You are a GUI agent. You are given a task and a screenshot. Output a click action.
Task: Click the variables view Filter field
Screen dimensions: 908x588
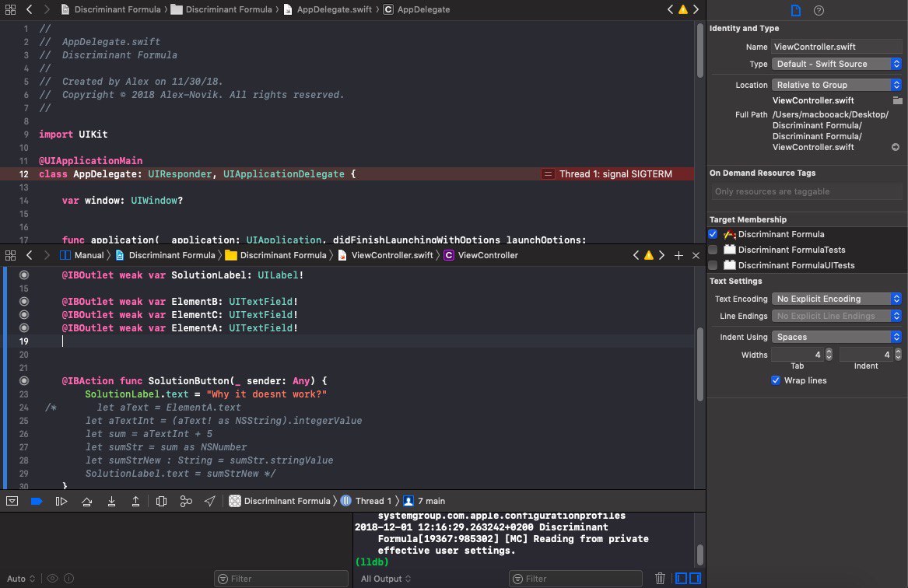point(282,578)
